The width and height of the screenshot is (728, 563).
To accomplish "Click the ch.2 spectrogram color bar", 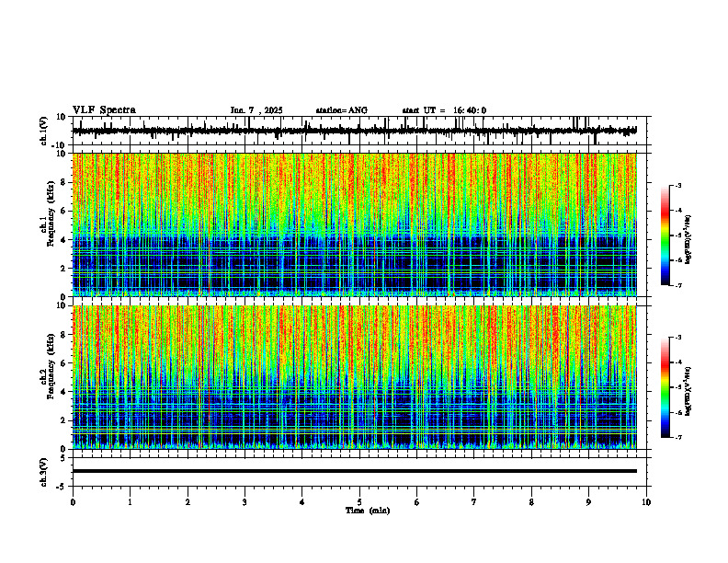I will (x=665, y=387).
